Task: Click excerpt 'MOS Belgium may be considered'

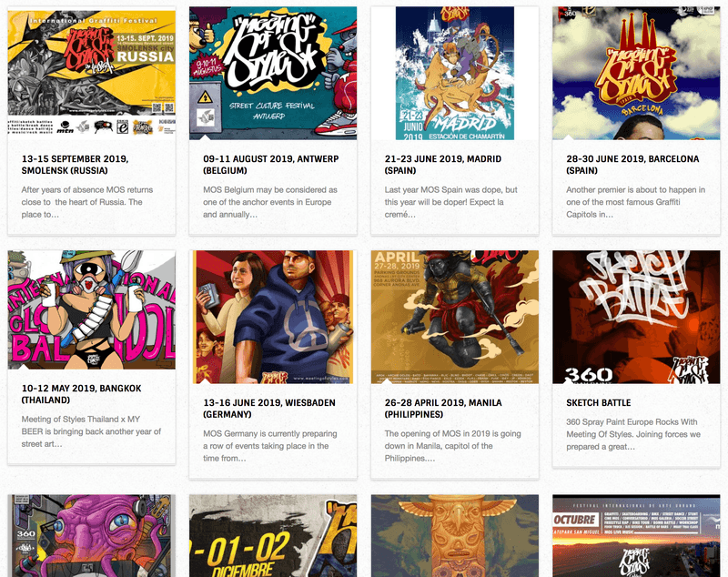Action: click(x=270, y=202)
